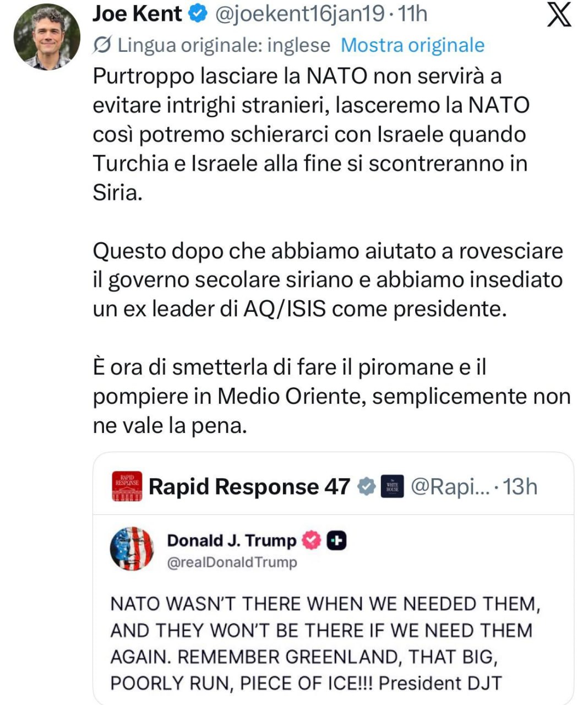Open the quoted NATO WASN'T THERE post text
This screenshot has height=705, width=588.
pos(325,643)
